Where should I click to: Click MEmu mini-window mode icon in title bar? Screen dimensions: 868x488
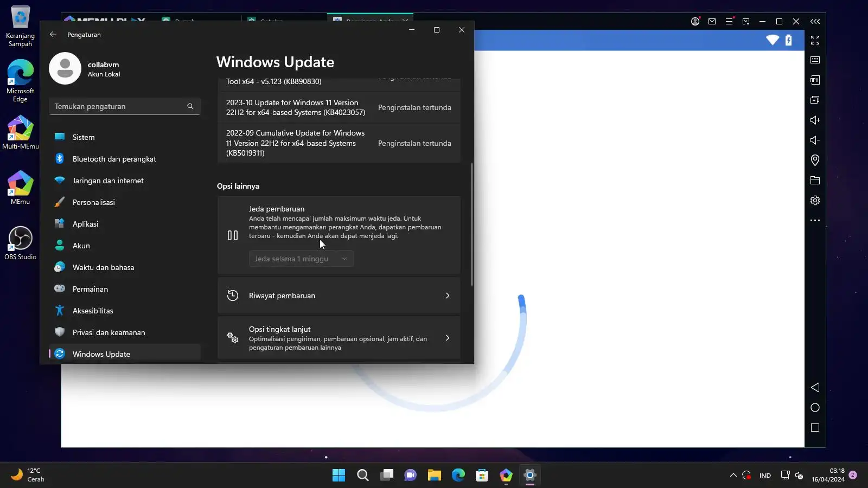tap(746, 21)
